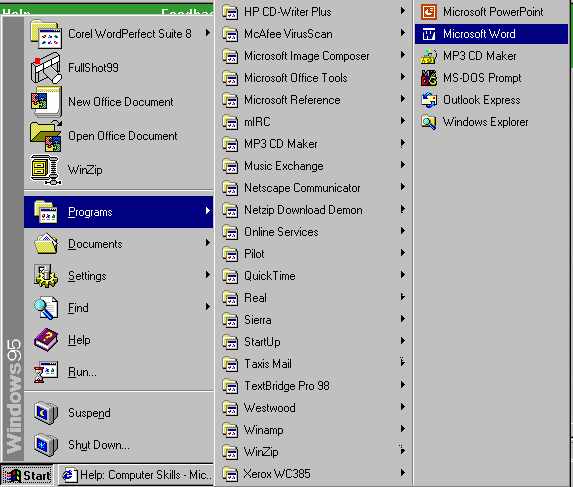Click the QuickTime folder icon
This screenshot has width=573, height=487.
click(231, 276)
